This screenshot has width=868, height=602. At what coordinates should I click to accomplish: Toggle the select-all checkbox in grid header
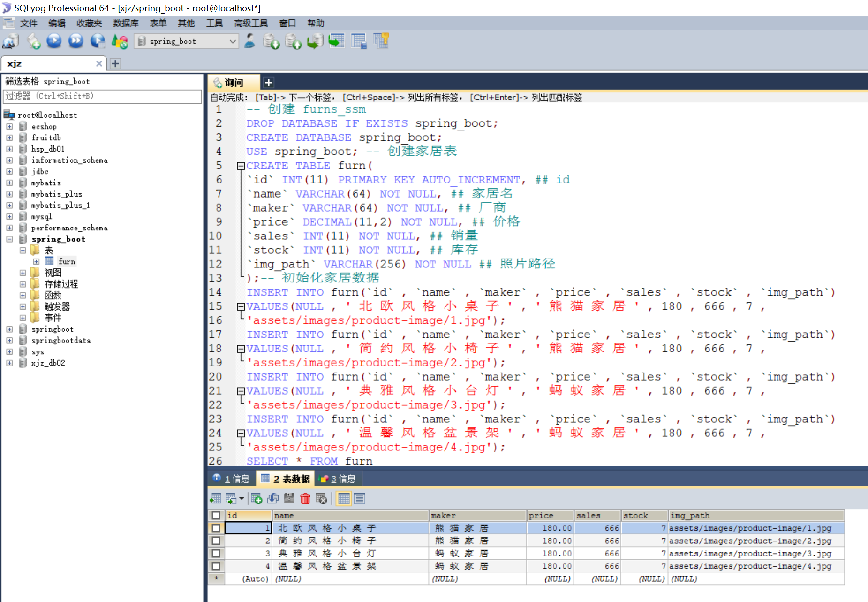[x=216, y=515]
